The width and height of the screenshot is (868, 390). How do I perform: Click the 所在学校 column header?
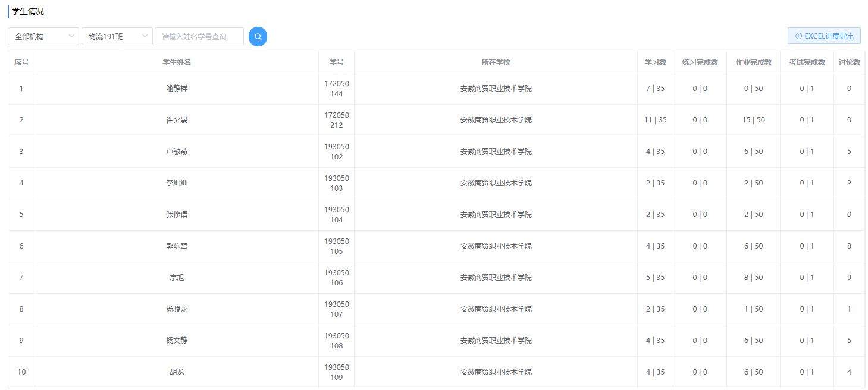pos(496,62)
